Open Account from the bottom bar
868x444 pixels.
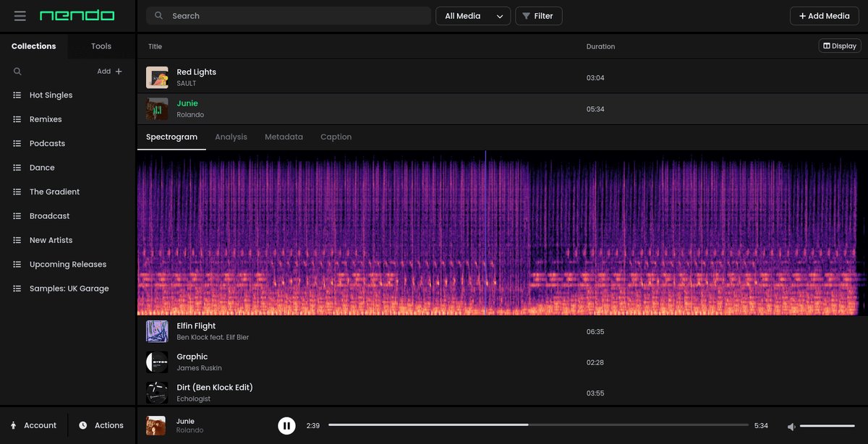click(33, 426)
